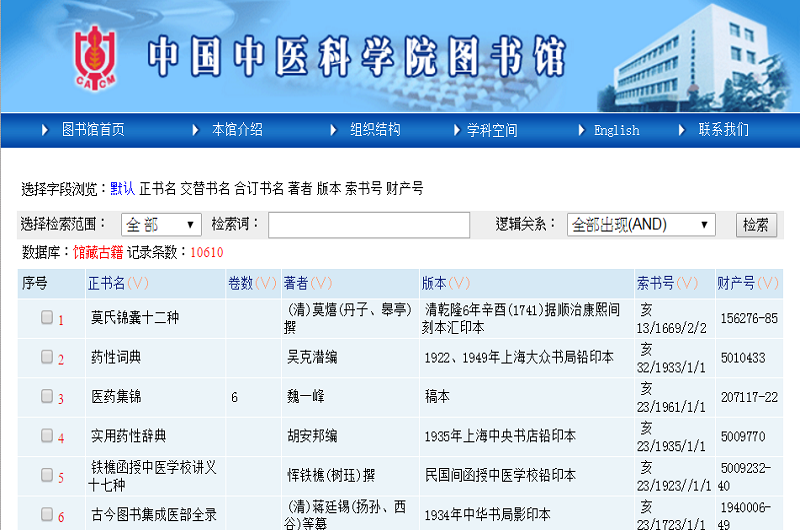The height and width of the screenshot is (530, 800).
Task: Check the box for row 3 医药集锦
Action: pos(47,396)
